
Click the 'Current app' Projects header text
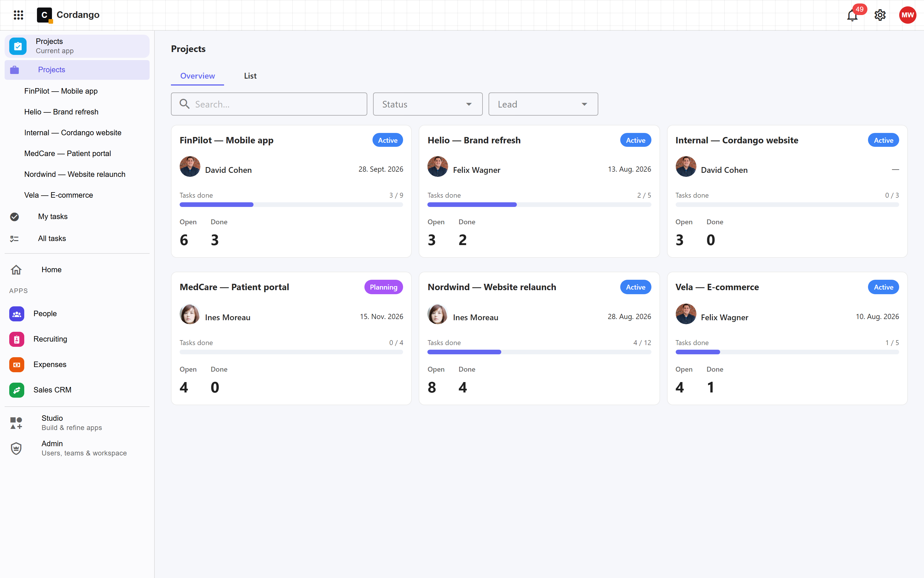(55, 51)
